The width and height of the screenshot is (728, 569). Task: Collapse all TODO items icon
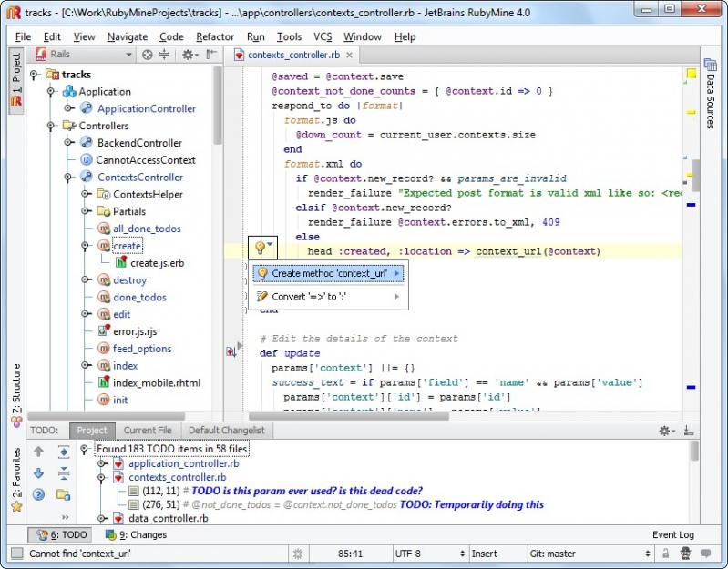click(64, 473)
